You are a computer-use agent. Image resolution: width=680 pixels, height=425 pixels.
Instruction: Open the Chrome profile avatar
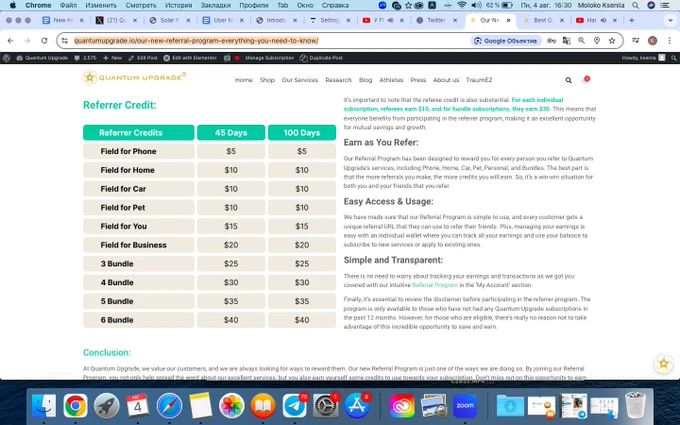click(x=652, y=40)
